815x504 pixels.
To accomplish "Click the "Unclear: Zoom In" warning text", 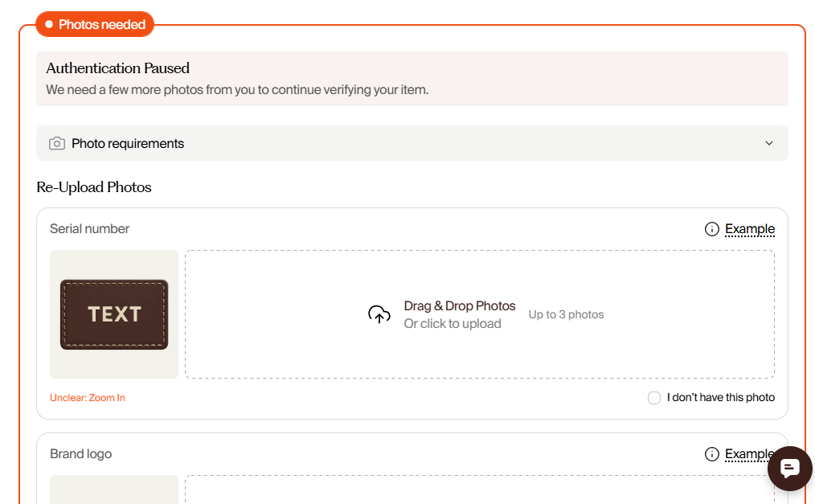I will point(88,398).
